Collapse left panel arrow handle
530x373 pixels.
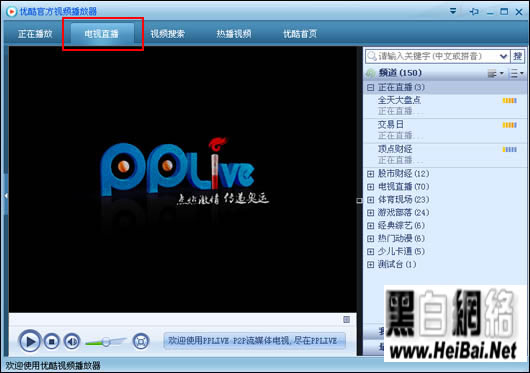point(6,196)
